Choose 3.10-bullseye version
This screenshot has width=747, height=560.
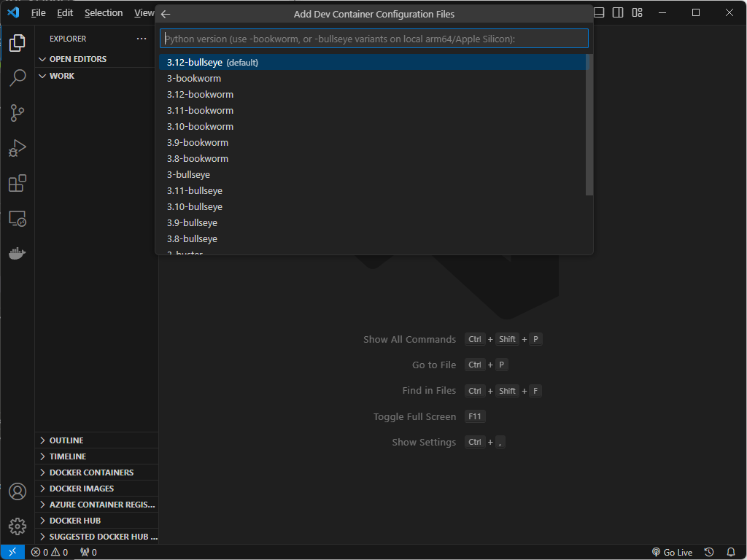pos(372,206)
